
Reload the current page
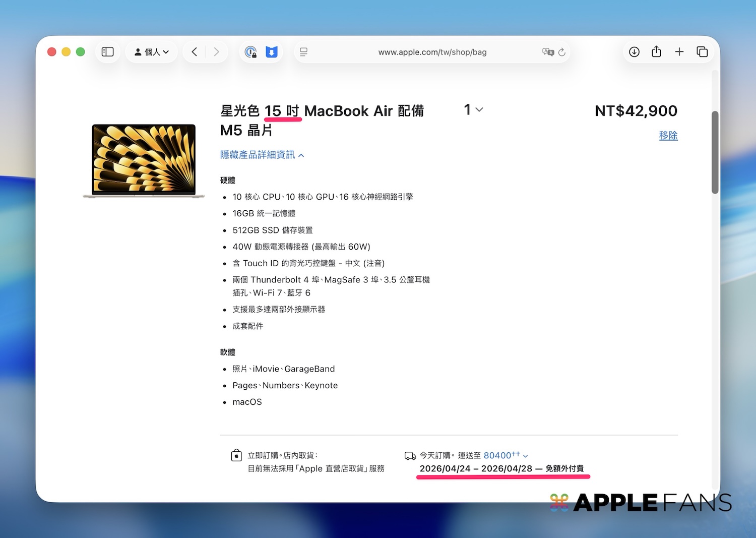(562, 52)
